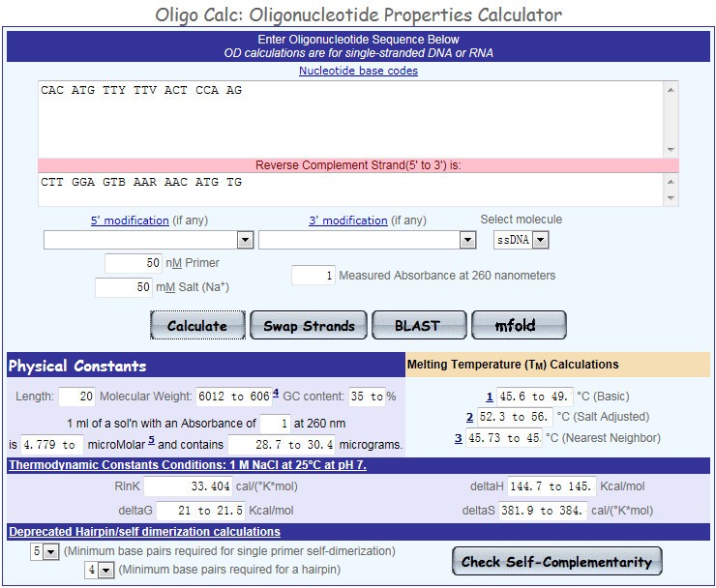Open Tm method 2 link (Salt Adjusted)
This screenshot has height=588, width=716.
470,417
